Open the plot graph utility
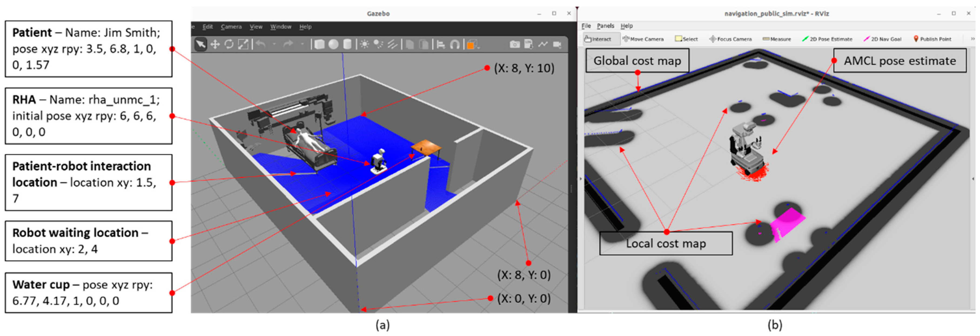 pos(543,45)
